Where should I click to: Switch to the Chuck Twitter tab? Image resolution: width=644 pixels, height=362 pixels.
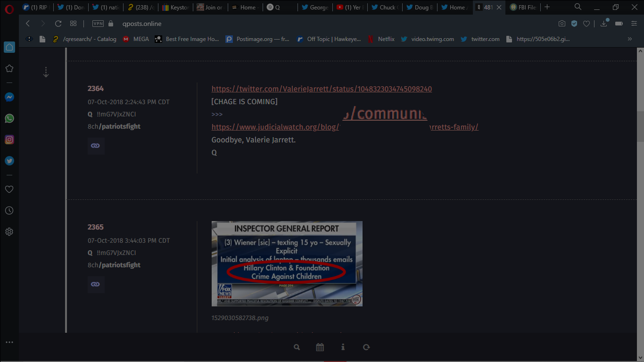[x=384, y=7]
